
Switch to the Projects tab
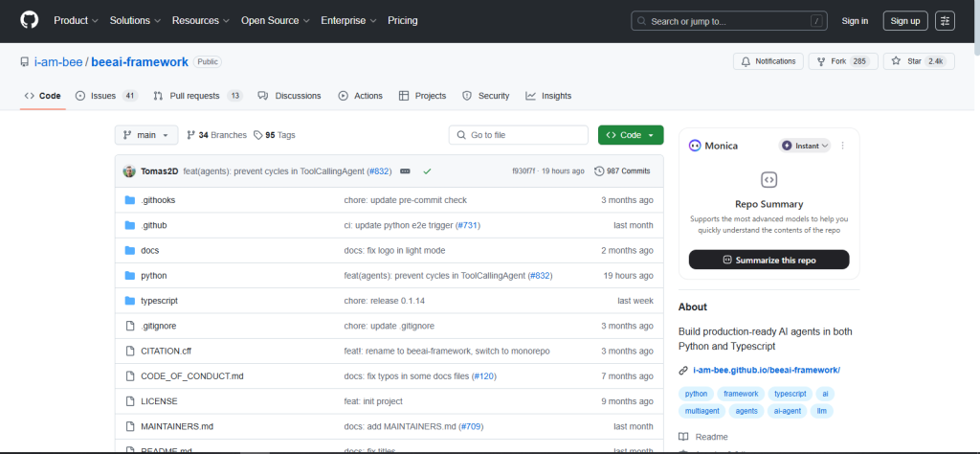422,96
